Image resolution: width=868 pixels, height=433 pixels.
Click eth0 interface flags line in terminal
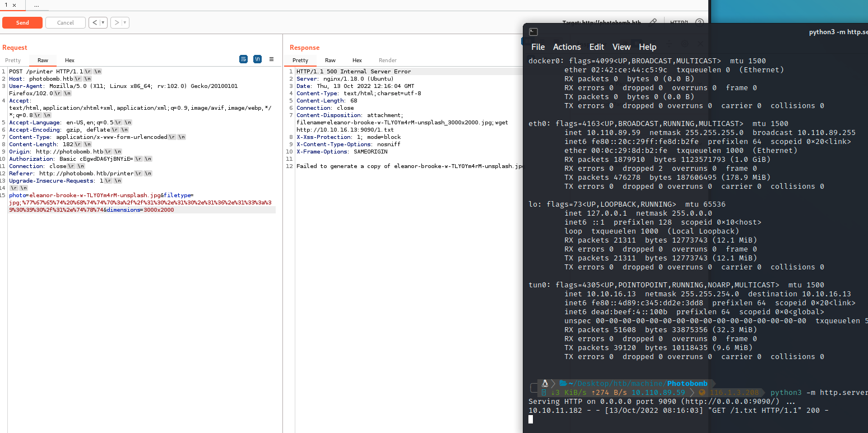pos(658,124)
